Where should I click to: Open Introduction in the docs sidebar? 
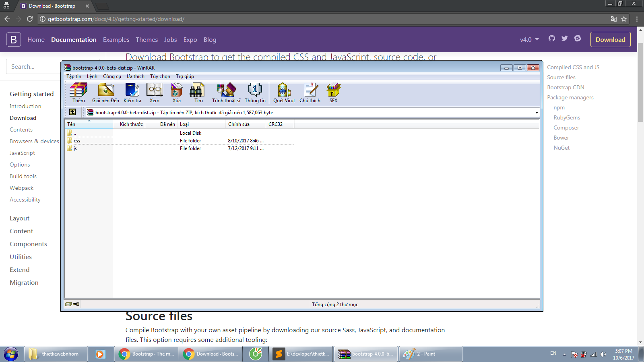pyautogui.click(x=25, y=106)
